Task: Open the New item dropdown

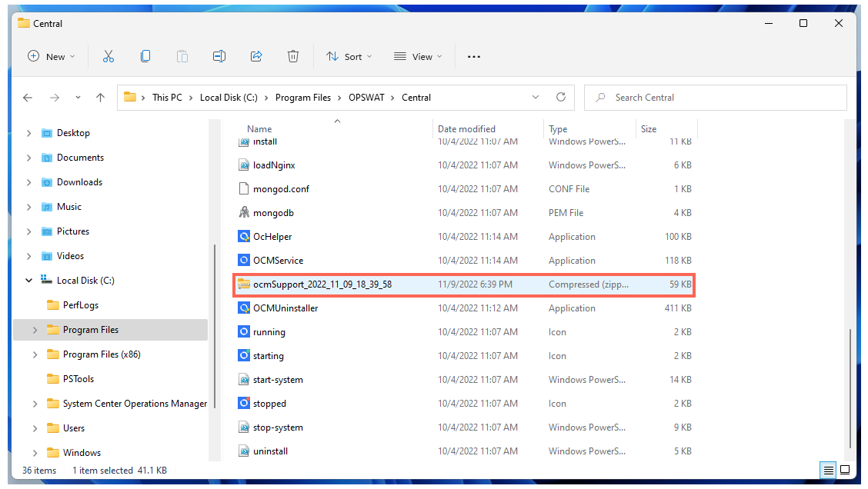Action: (x=51, y=56)
